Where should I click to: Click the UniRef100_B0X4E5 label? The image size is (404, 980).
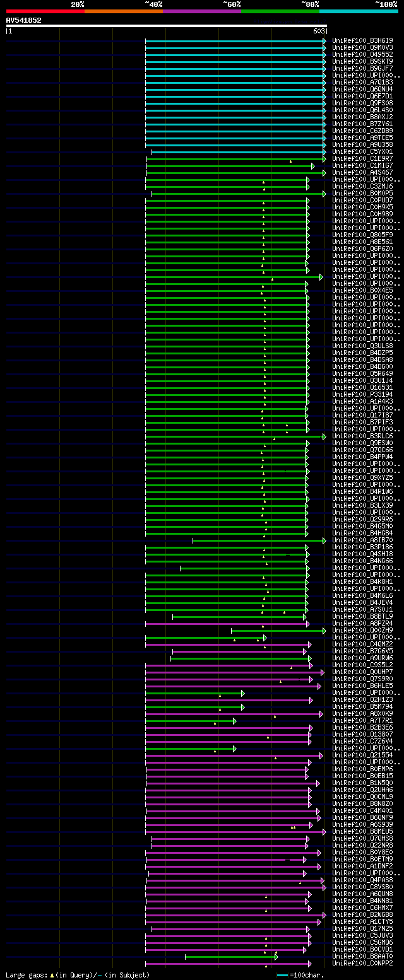tap(362, 290)
